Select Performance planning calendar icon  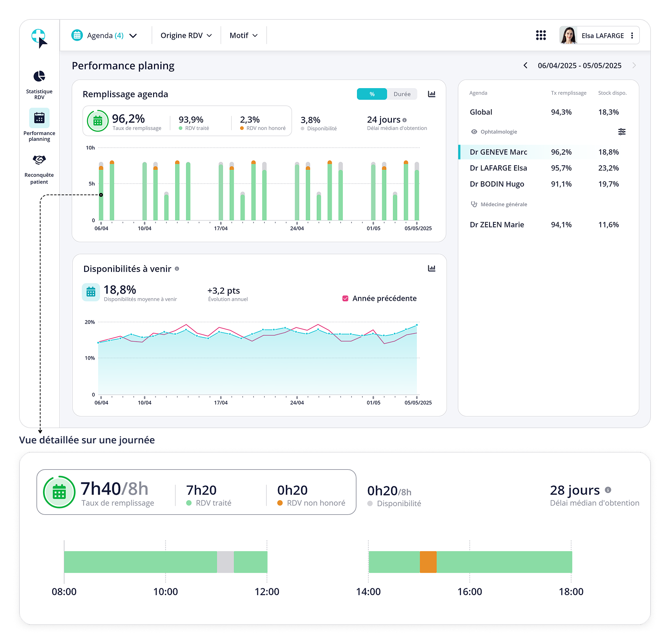pyautogui.click(x=39, y=118)
